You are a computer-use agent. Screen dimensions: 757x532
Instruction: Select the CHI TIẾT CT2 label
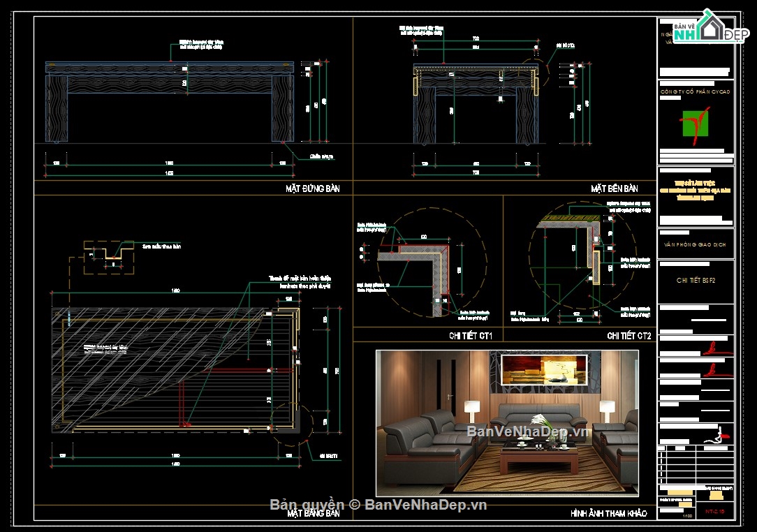629,336
